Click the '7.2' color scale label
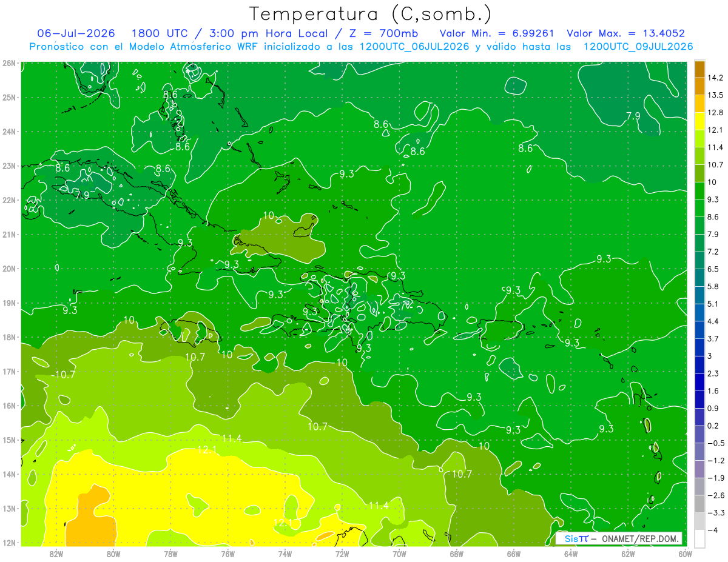This screenshot has height=562, width=728. point(713,252)
